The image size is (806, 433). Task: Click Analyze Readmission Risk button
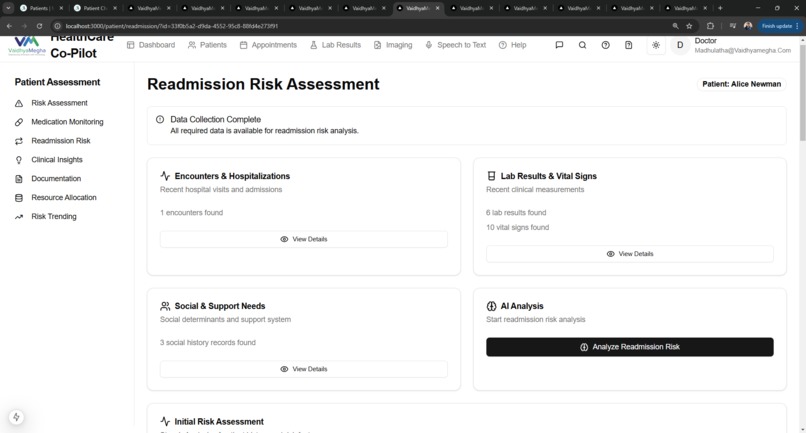click(x=630, y=347)
